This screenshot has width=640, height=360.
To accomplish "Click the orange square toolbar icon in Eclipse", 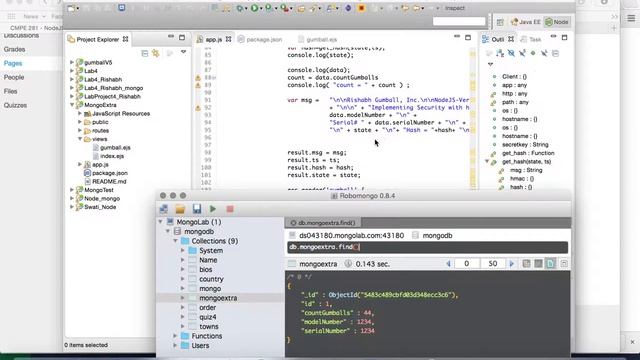I will [361, 8].
